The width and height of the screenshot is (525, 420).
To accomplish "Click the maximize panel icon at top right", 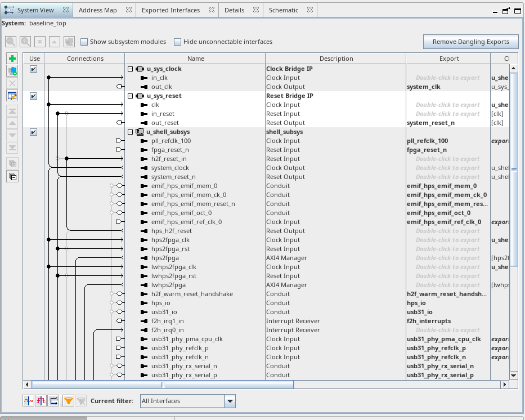I will click(518, 11).
